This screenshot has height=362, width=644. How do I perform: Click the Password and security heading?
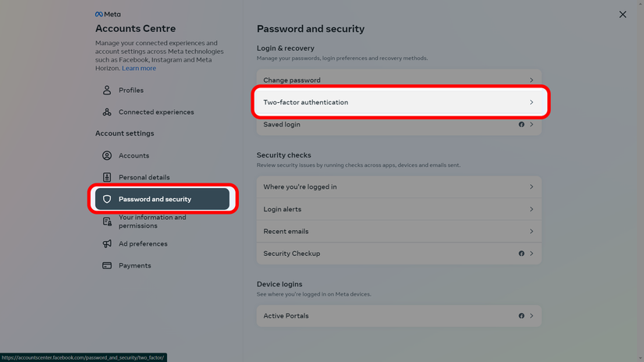(x=311, y=29)
